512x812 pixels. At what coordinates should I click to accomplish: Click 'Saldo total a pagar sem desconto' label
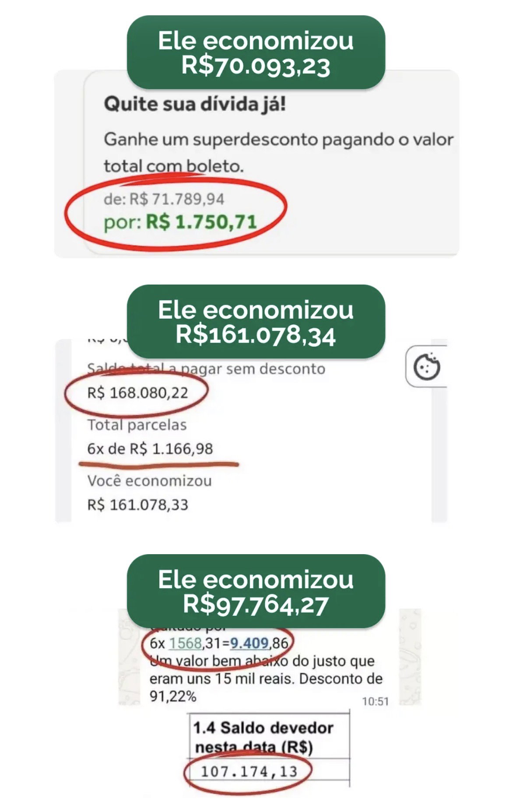[x=206, y=369]
